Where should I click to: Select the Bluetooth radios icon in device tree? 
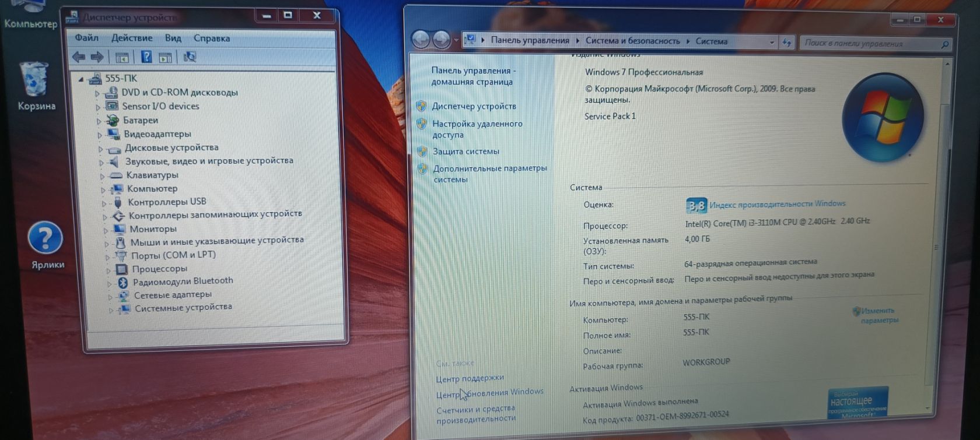(123, 282)
